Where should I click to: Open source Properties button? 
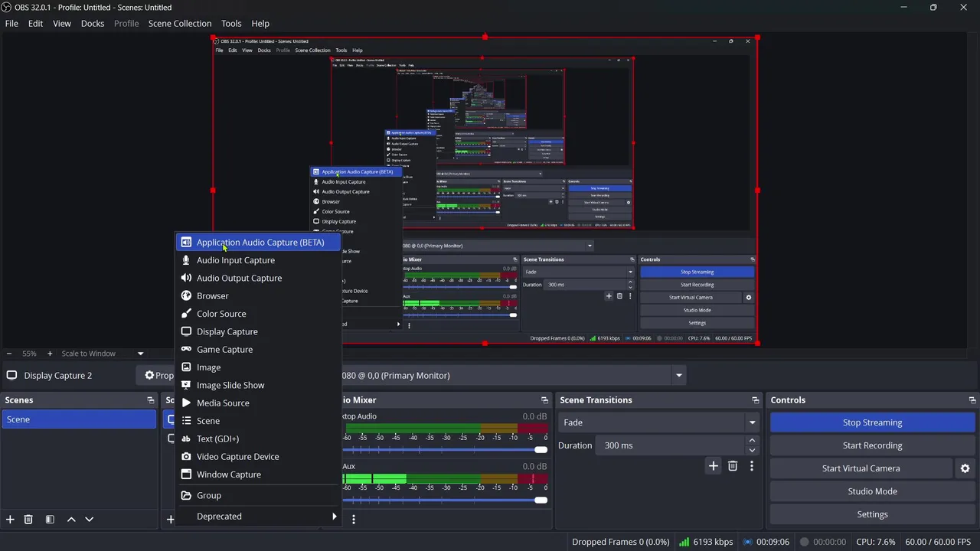pos(159,376)
